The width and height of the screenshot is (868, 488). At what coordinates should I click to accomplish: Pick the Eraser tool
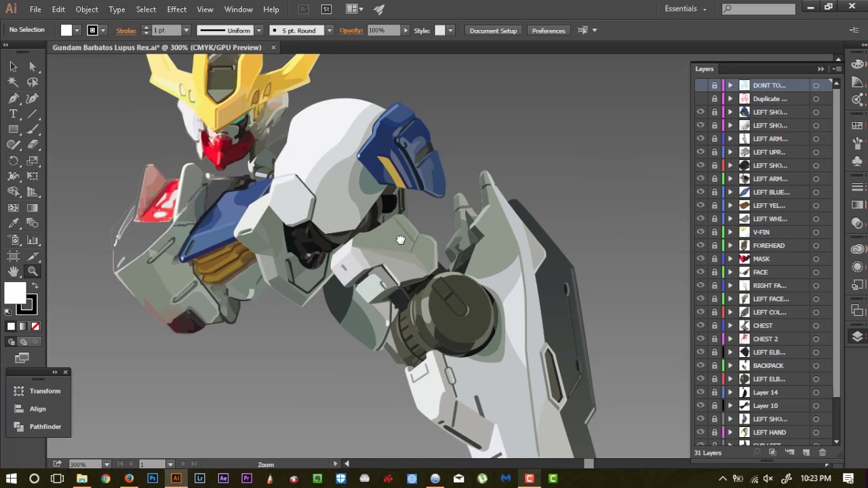[33, 145]
